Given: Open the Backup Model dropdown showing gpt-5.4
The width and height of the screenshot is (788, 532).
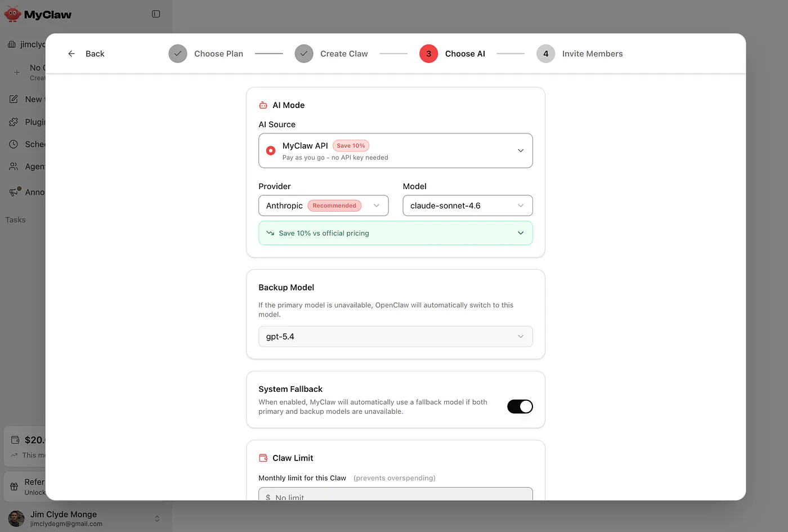Looking at the screenshot, I should [396, 337].
